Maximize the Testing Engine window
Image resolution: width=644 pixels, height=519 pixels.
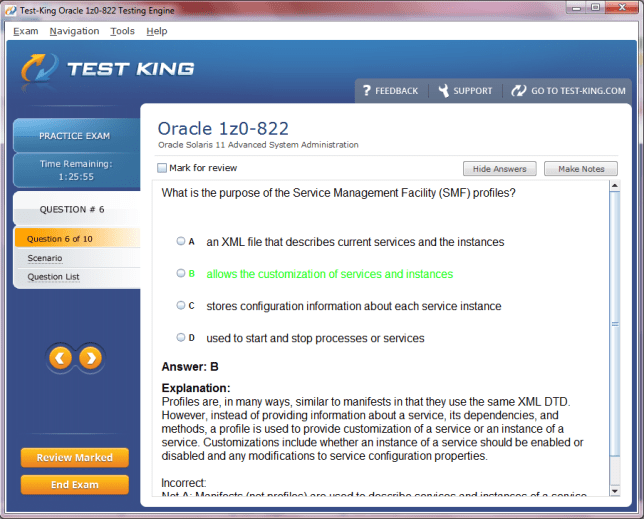[596, 7]
